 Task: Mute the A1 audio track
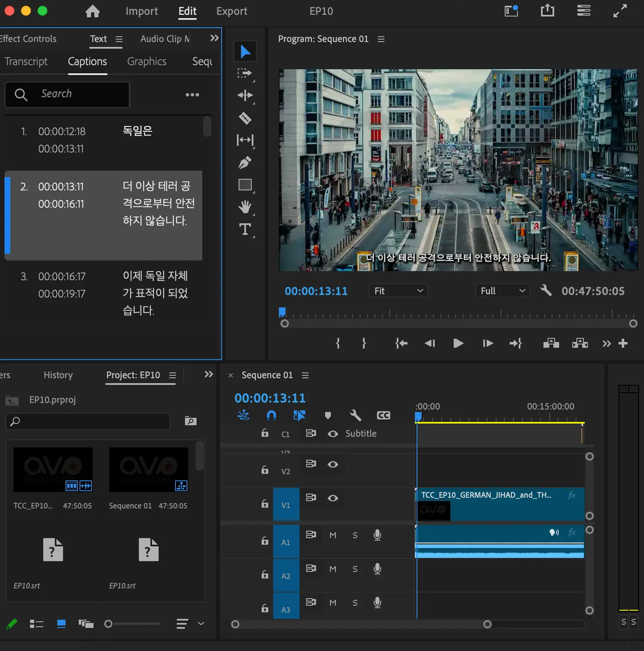(x=333, y=535)
